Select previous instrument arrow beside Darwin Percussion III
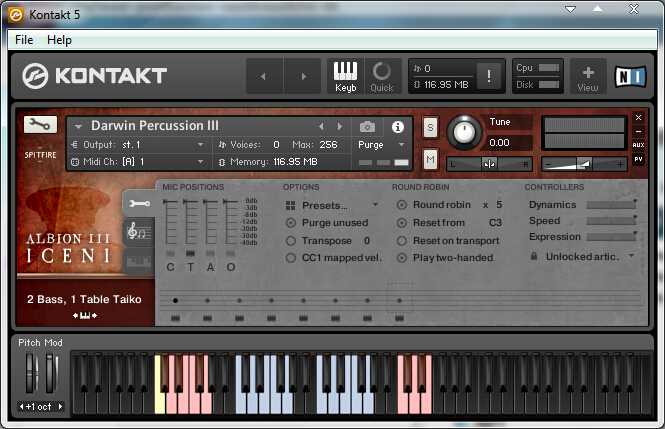The image size is (665, 429). [321, 126]
